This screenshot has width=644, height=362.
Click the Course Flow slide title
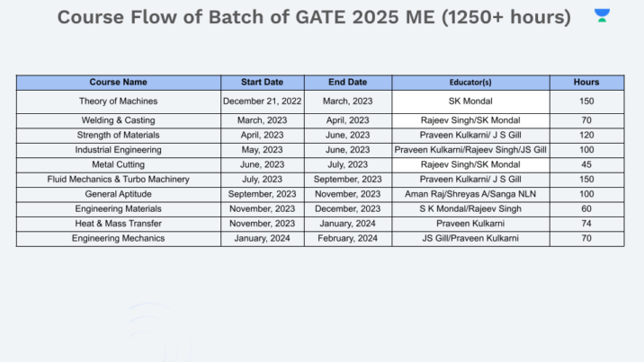(314, 17)
